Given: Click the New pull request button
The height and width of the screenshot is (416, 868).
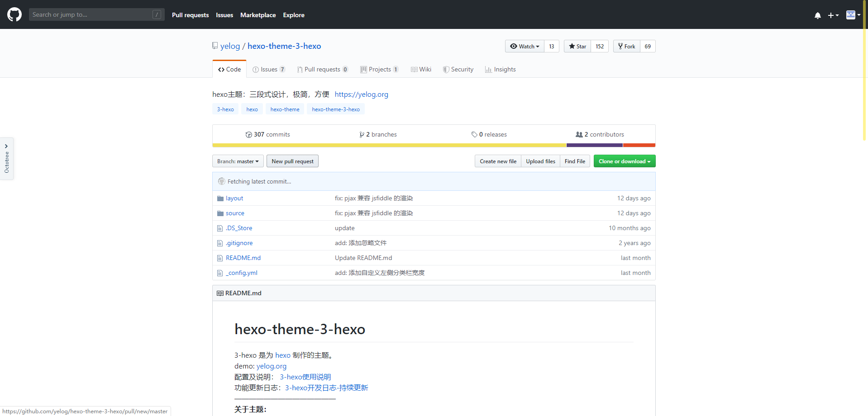Looking at the screenshot, I should pyautogui.click(x=292, y=161).
